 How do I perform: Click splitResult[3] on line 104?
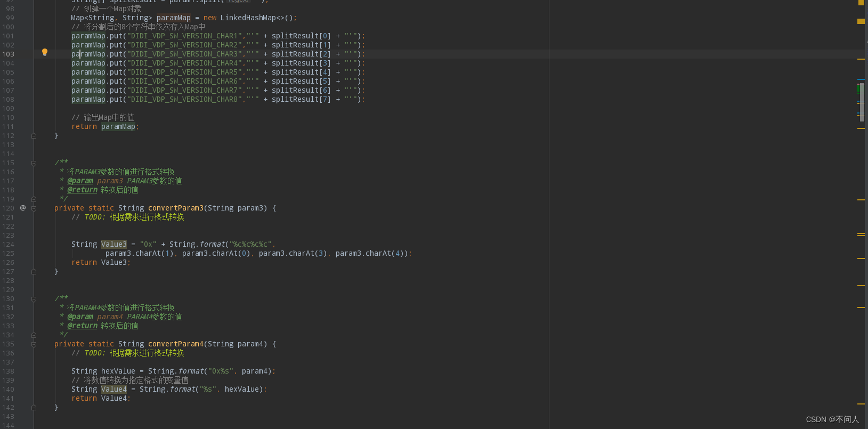tap(302, 63)
